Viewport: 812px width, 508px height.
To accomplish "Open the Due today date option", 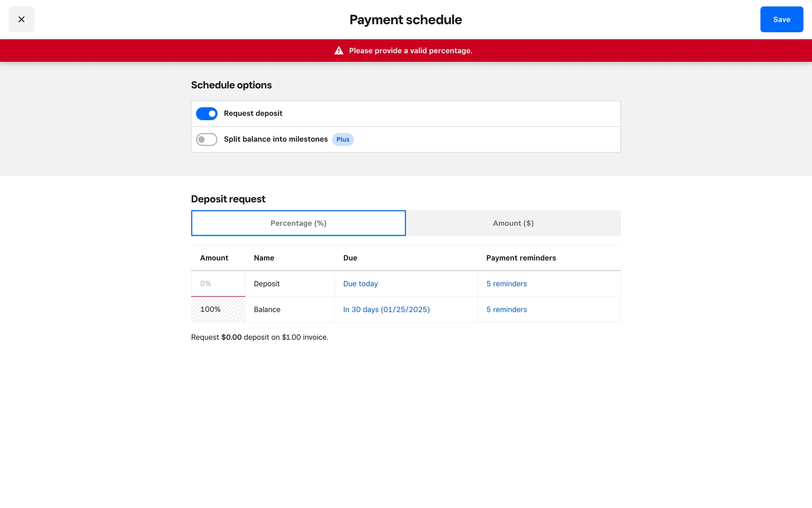I will click(x=360, y=284).
